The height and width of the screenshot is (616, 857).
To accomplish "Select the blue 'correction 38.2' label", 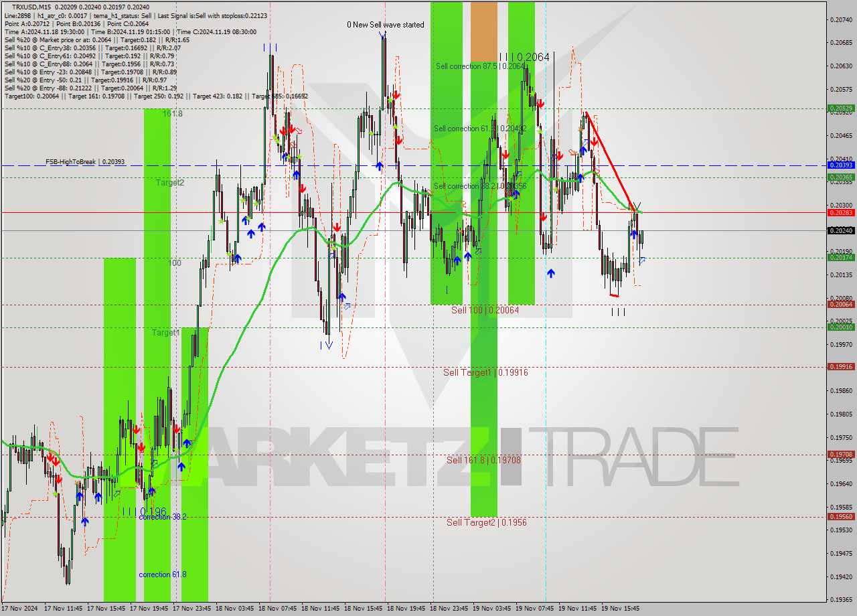I will tap(162, 517).
